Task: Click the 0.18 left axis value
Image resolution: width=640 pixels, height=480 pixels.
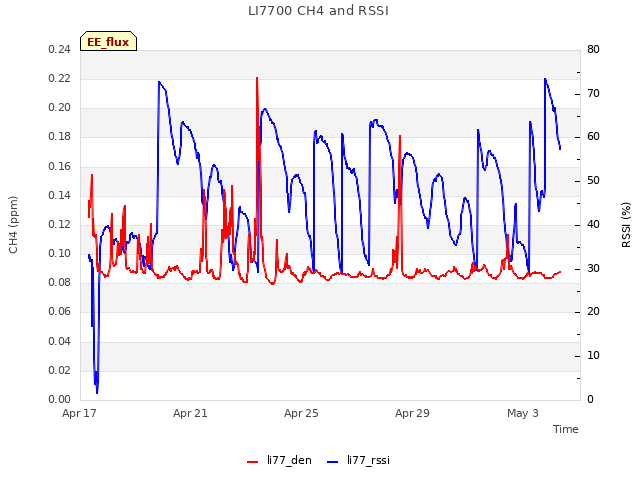Action: pos(60,137)
